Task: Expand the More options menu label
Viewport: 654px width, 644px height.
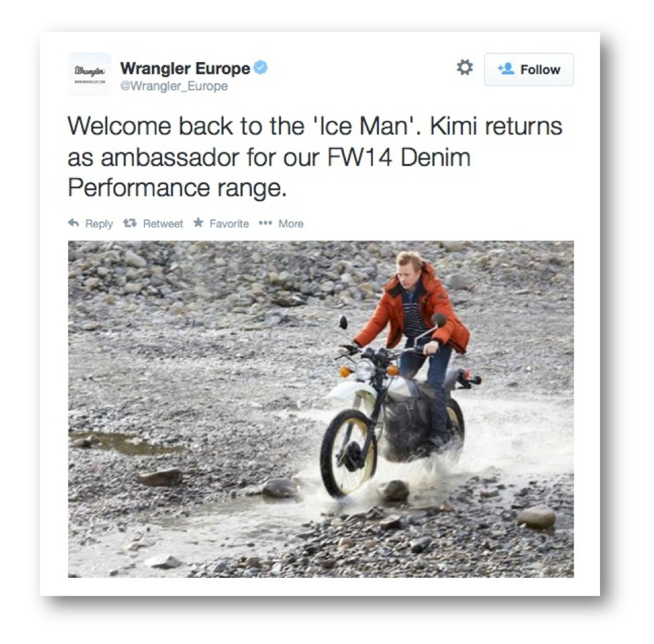Action: pos(291,224)
